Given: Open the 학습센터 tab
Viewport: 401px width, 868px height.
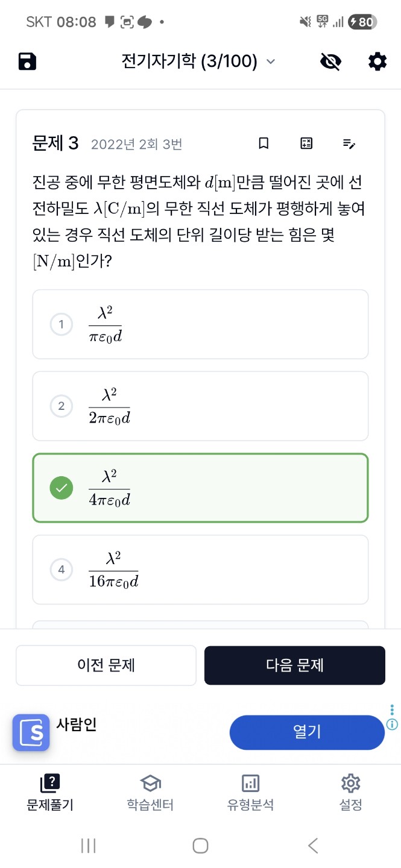Looking at the screenshot, I should pyautogui.click(x=150, y=792).
